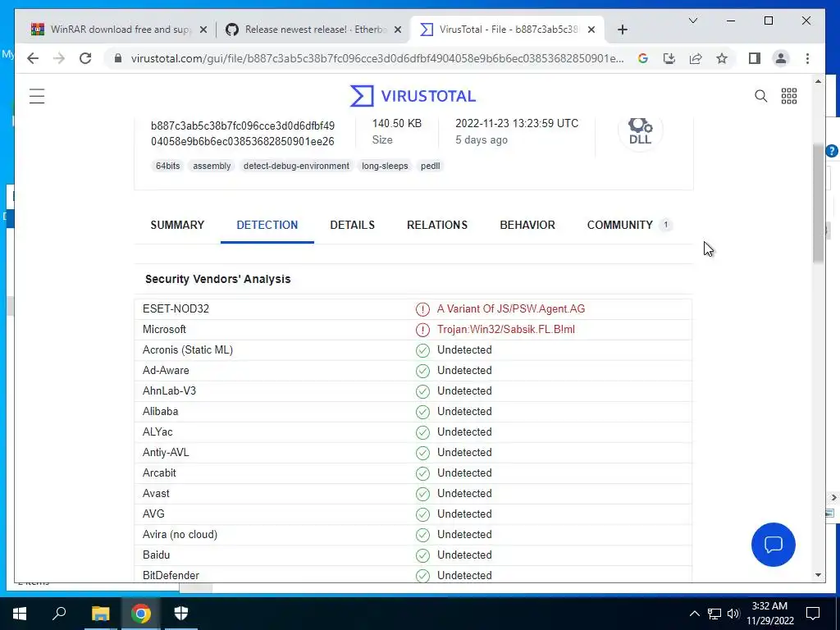
Task: Click the share page icon
Action: pyautogui.click(x=696, y=58)
